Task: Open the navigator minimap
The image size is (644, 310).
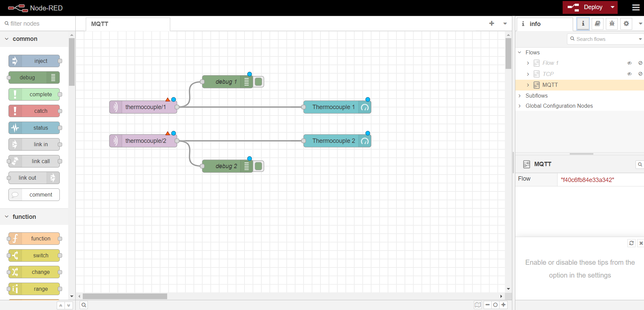Action: pos(477,305)
